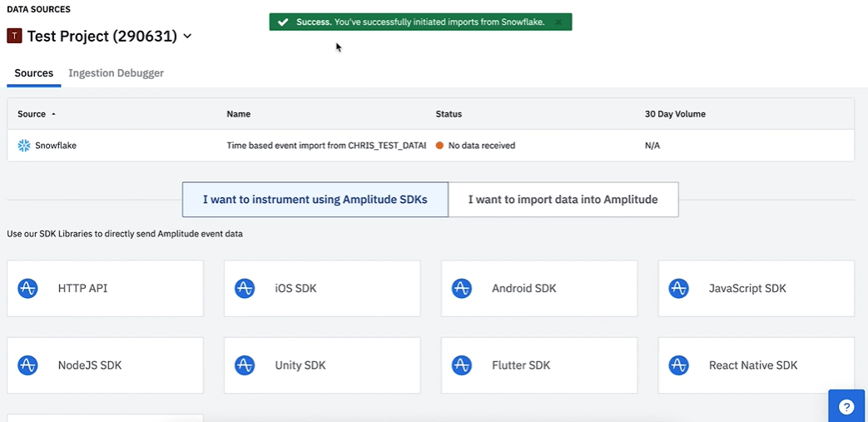
Task: Click the Snowflake source name text
Action: tap(56, 146)
